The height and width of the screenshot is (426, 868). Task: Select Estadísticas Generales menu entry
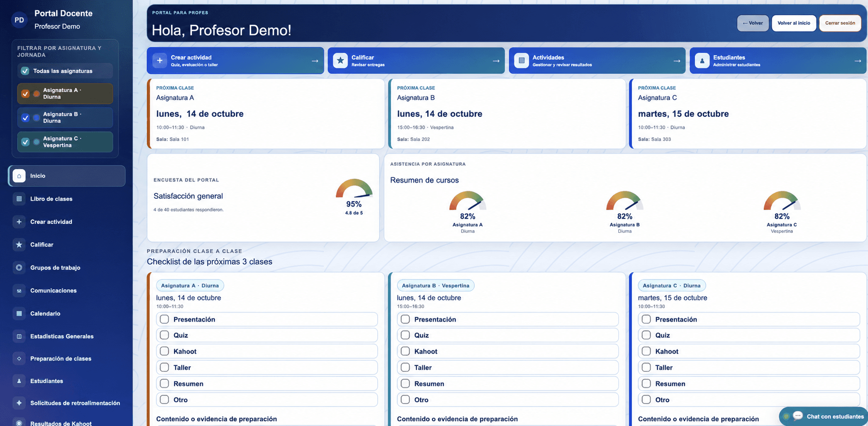(x=66, y=336)
